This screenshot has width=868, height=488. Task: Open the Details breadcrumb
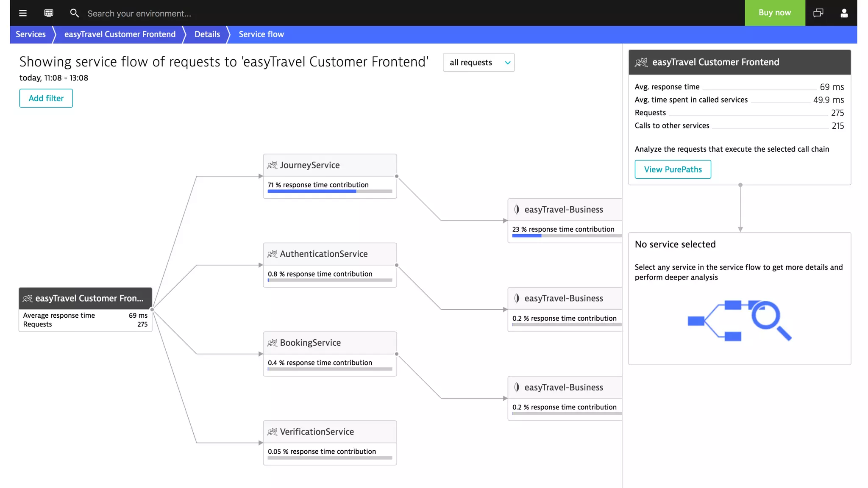pyautogui.click(x=207, y=34)
